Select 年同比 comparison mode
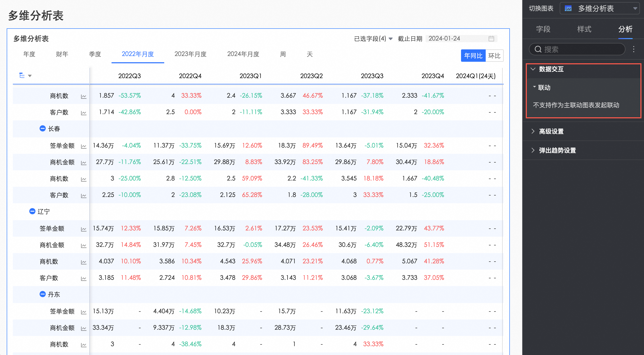This screenshot has width=644, height=355. [x=473, y=56]
